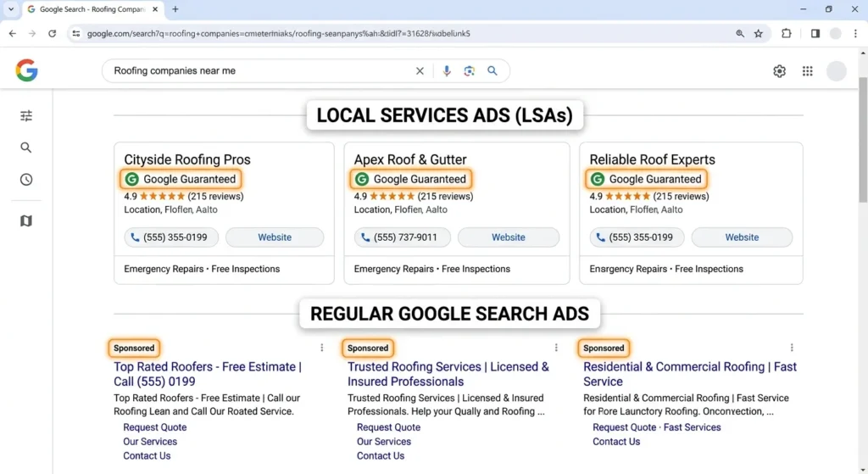This screenshot has width=868, height=474.
Task: Open the maps icon in sidebar
Action: coord(26,221)
